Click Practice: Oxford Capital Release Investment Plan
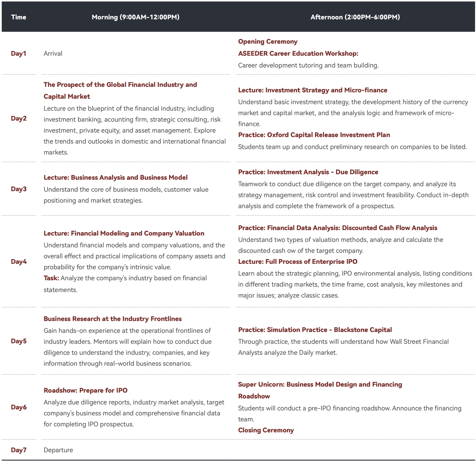This screenshot has width=476, height=465. coord(314,135)
